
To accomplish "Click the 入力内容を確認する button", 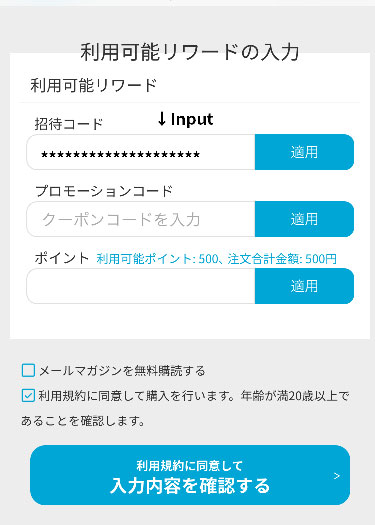I will click(x=190, y=475).
